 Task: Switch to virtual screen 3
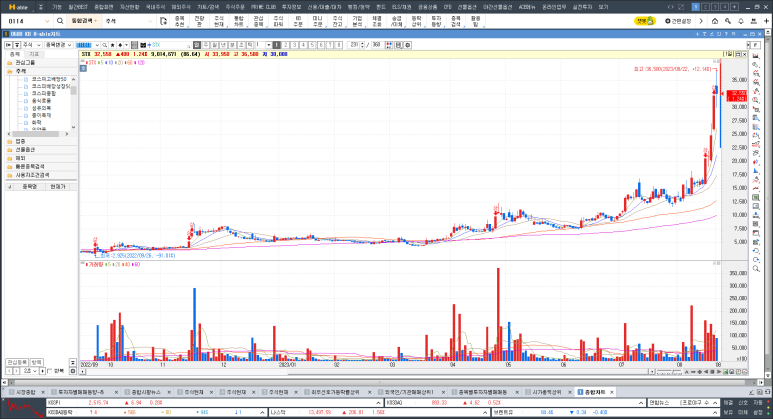click(715, 7)
